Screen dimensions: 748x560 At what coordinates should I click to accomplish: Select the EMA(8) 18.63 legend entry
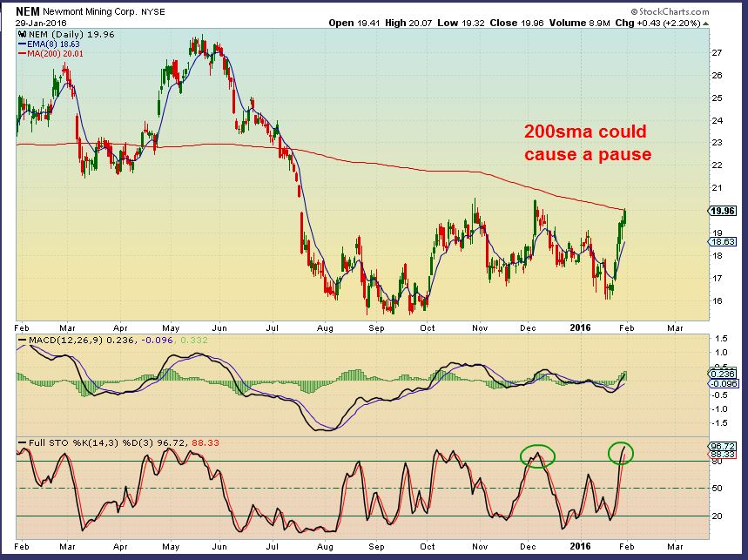pyautogui.click(x=49, y=44)
